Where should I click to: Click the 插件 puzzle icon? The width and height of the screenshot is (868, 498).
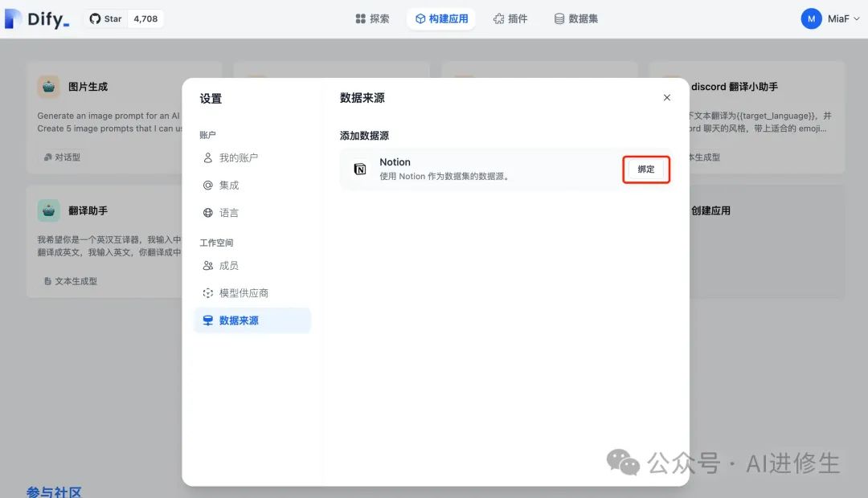pos(499,18)
